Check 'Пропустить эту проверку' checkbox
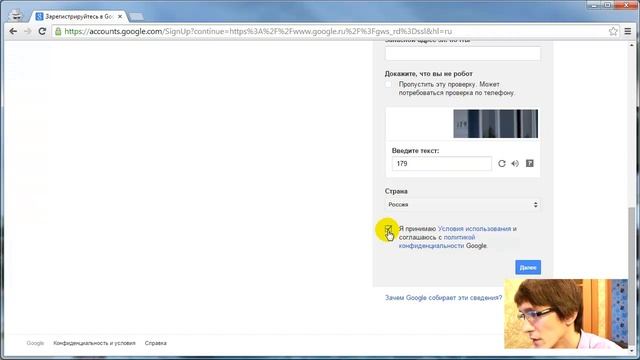This screenshot has height=360, width=640. pyautogui.click(x=388, y=84)
